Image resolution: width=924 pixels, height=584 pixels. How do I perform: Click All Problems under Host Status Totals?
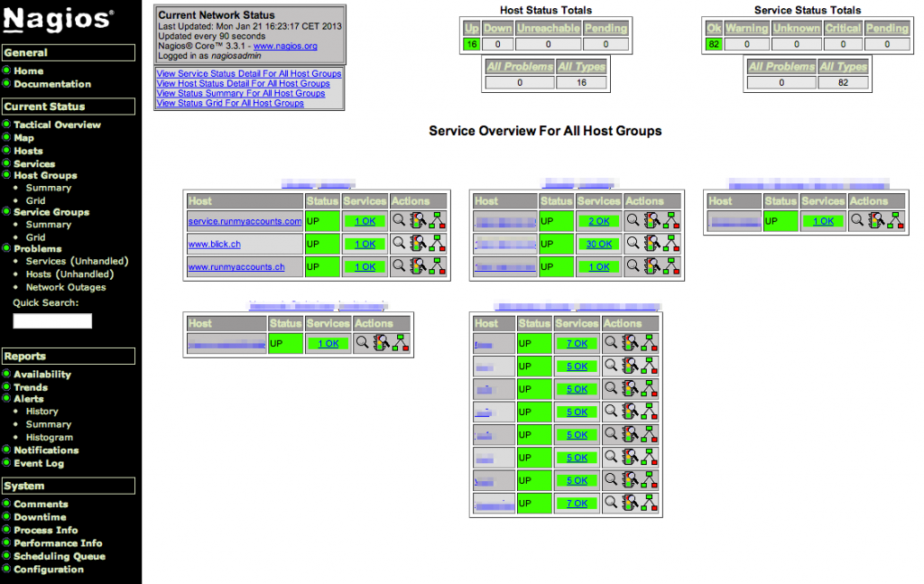coord(520,67)
